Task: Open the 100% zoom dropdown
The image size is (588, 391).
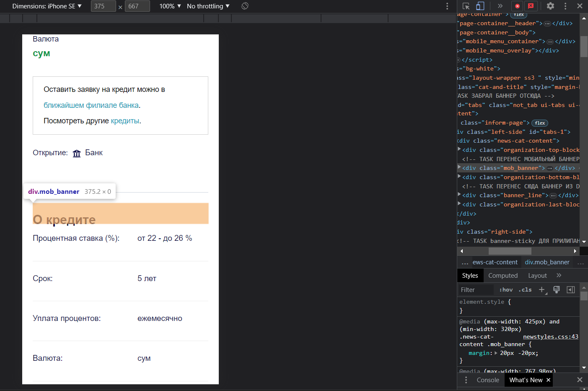Action: click(170, 6)
